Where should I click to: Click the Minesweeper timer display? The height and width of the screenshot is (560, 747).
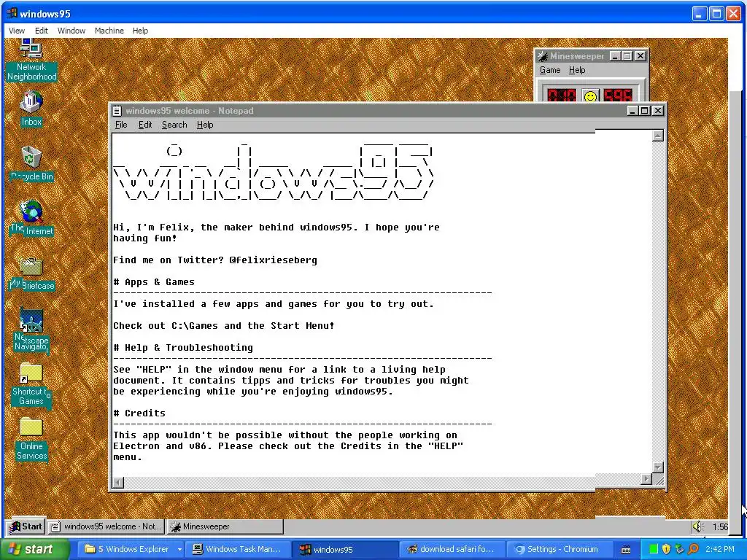click(x=618, y=96)
